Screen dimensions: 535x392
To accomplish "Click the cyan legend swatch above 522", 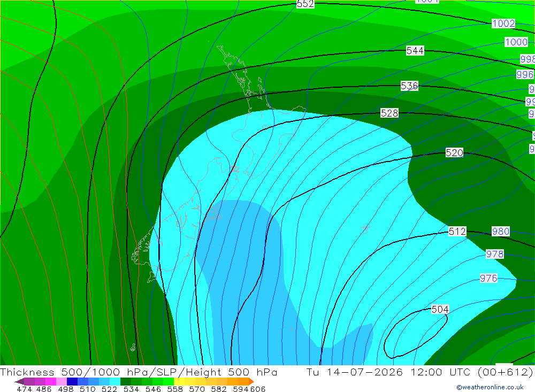I will 115,381.
